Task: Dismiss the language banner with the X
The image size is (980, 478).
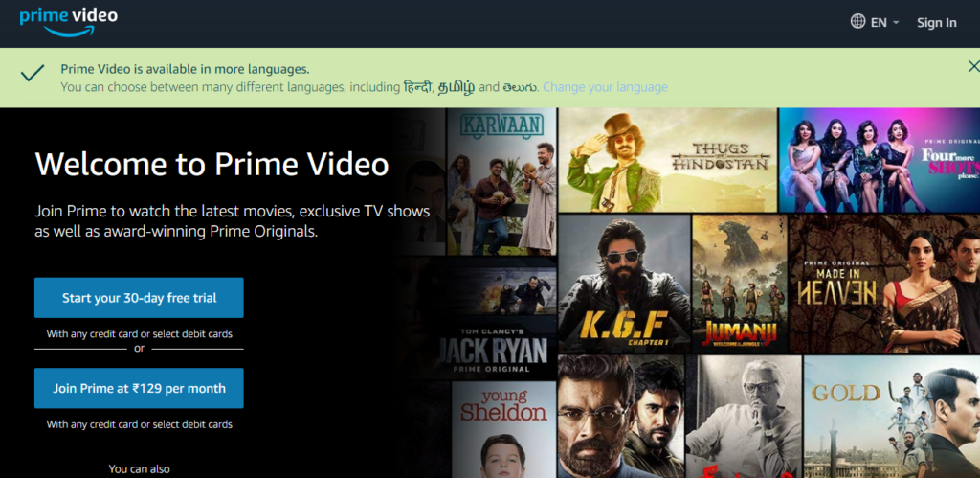Action: [x=973, y=66]
